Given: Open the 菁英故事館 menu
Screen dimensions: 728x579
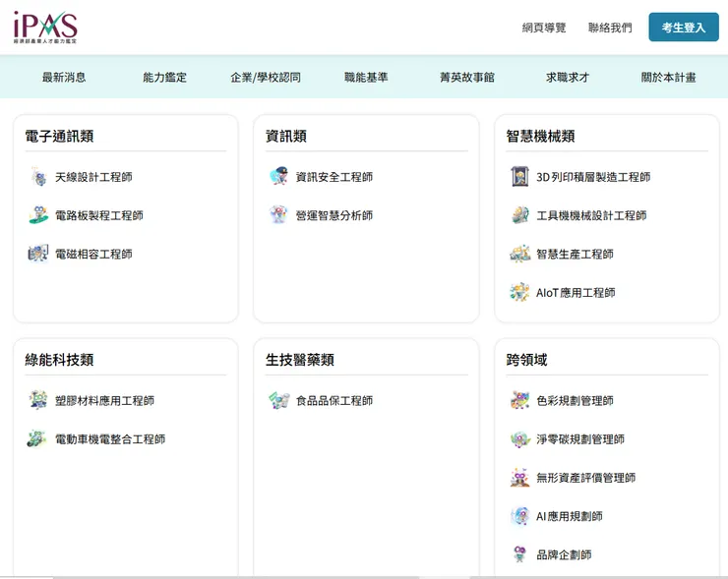Looking at the screenshot, I should click(x=467, y=78).
